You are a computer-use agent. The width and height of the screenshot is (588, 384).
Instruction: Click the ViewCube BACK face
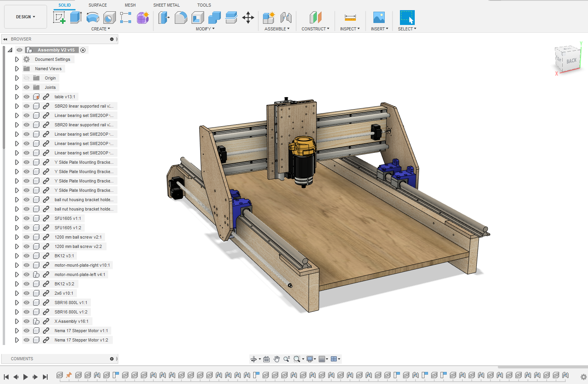point(571,61)
